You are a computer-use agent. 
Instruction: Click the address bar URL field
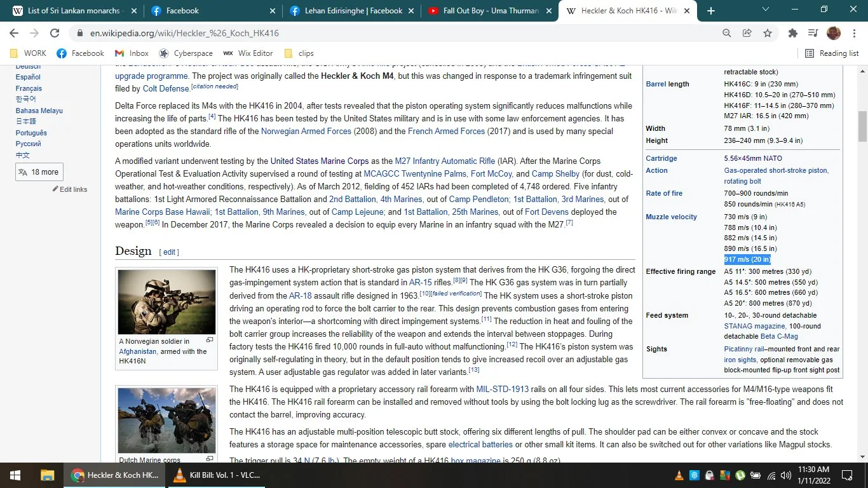click(x=397, y=33)
